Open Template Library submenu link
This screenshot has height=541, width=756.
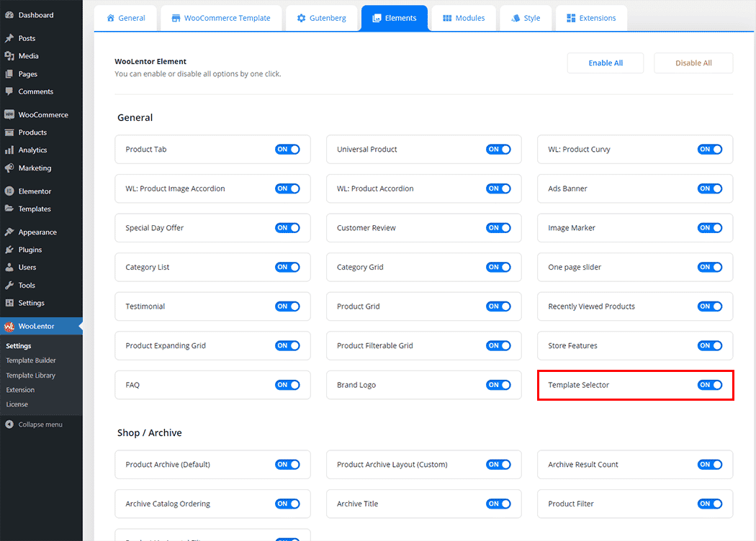tap(31, 376)
